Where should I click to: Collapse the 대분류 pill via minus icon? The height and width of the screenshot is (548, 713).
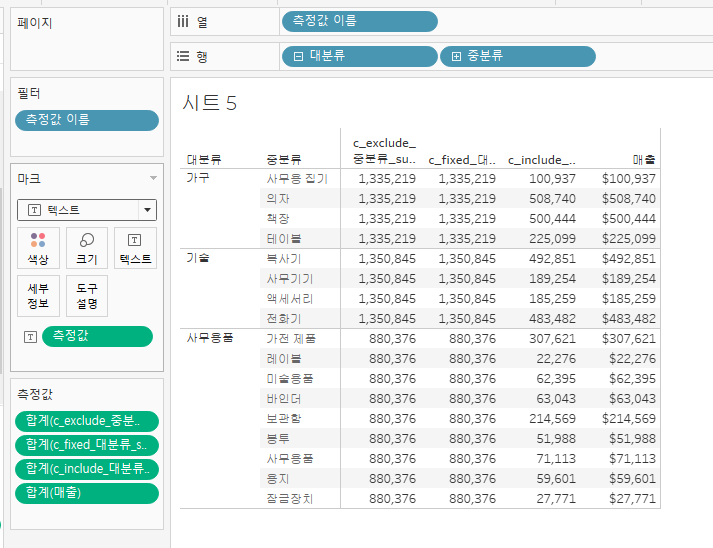pyautogui.click(x=298, y=56)
